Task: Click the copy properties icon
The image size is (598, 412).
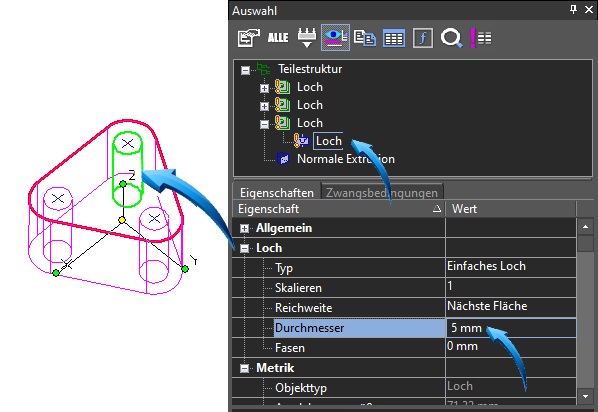Action: click(365, 38)
